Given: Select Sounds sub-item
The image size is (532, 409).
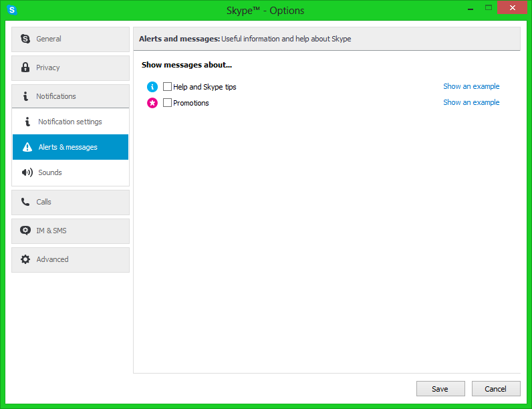Looking at the screenshot, I should point(71,172).
